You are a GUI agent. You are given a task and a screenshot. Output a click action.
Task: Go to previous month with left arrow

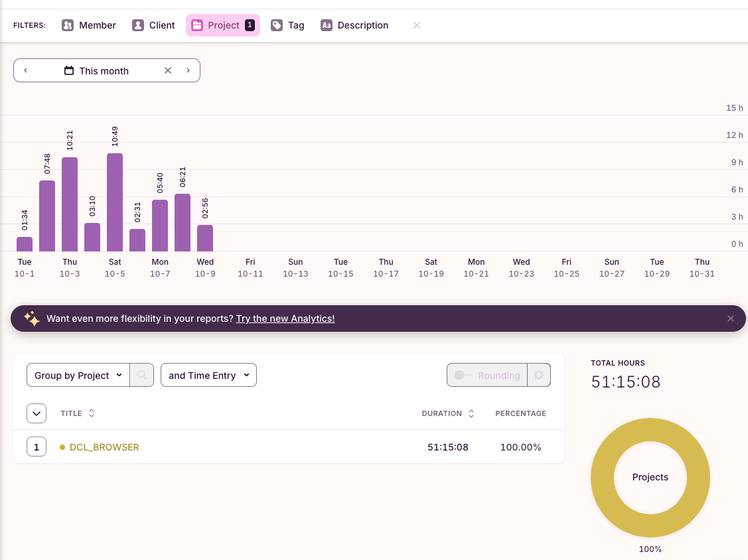click(x=26, y=70)
